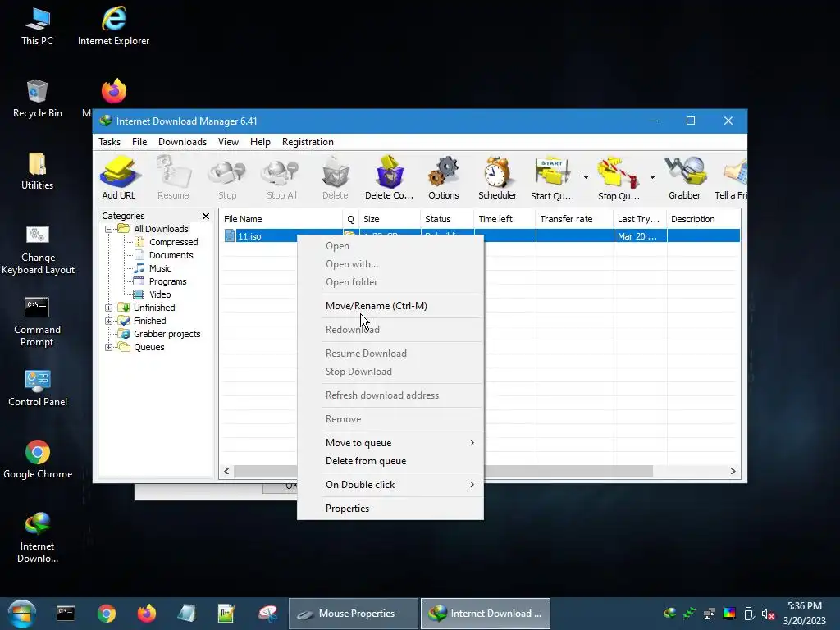The height and width of the screenshot is (630, 840).
Task: Expand the Queues category node
Action: [x=109, y=347]
